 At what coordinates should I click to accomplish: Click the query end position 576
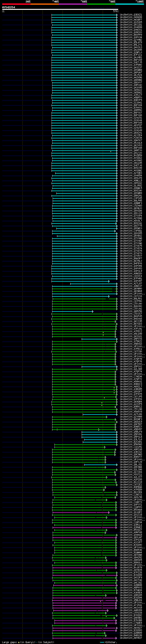(115, 11)
